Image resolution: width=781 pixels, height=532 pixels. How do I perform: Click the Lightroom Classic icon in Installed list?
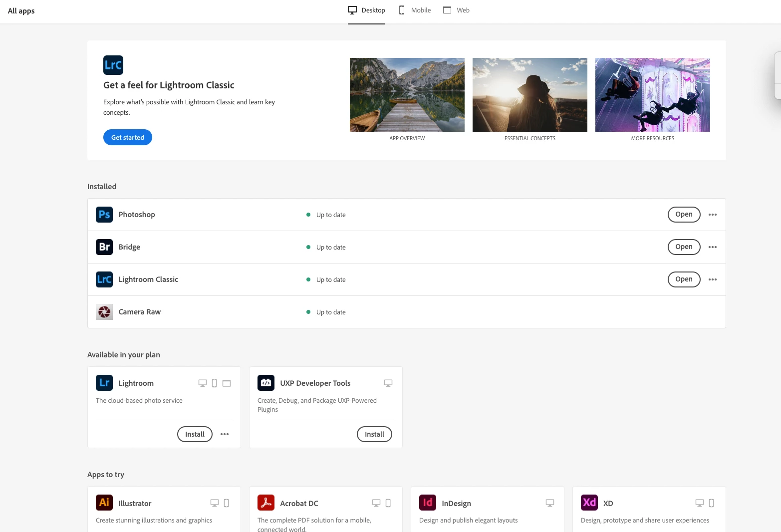point(104,279)
